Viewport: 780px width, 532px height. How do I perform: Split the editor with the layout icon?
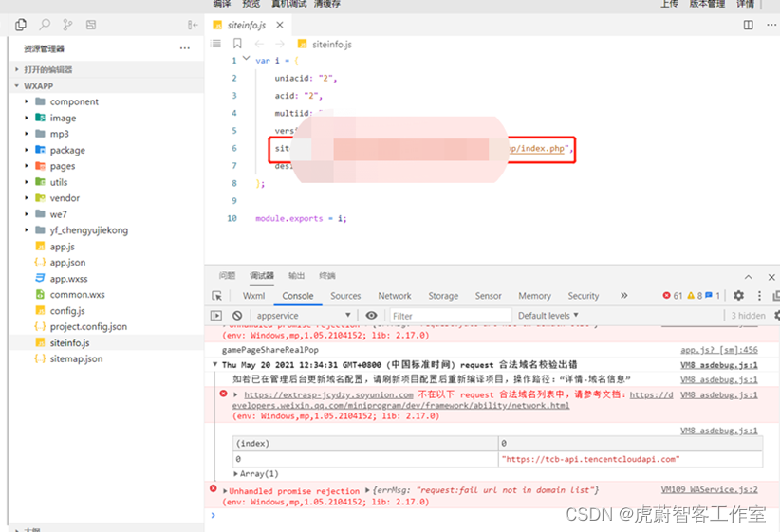point(748,25)
